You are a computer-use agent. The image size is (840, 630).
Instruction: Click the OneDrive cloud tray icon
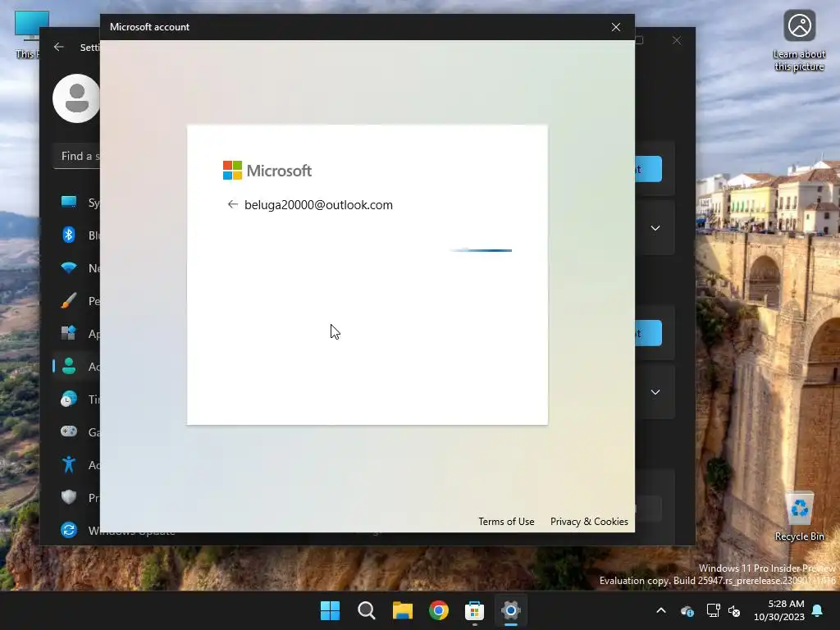687,610
